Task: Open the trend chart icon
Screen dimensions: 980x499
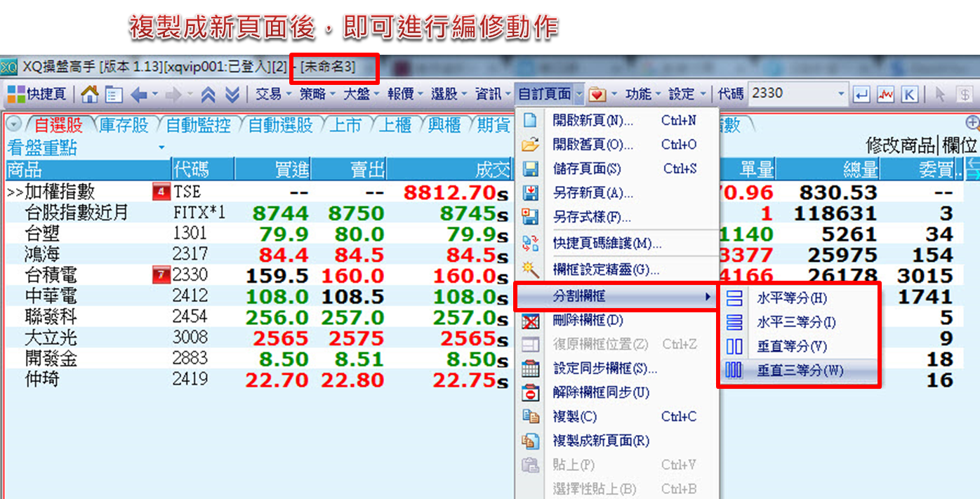Action: point(885,94)
